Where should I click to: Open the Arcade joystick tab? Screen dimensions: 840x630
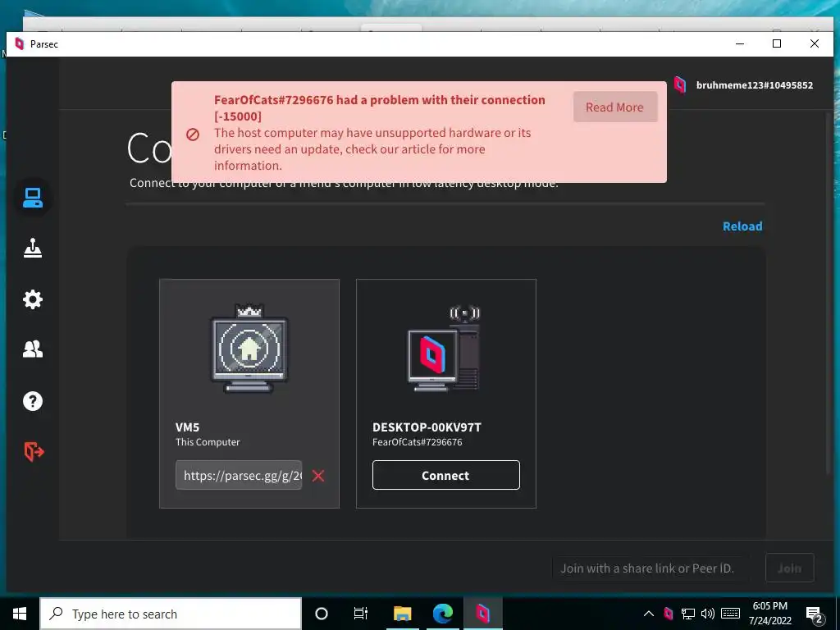[x=33, y=248]
